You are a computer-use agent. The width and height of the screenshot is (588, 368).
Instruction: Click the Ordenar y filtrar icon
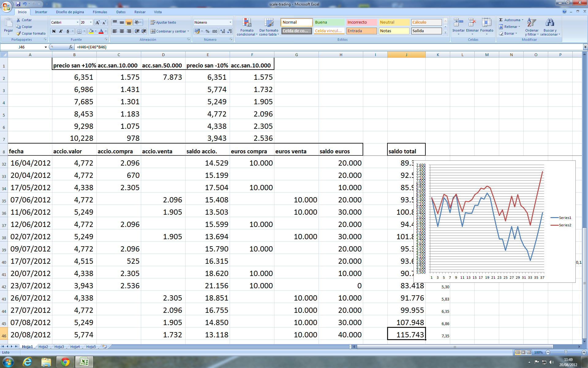click(x=531, y=23)
